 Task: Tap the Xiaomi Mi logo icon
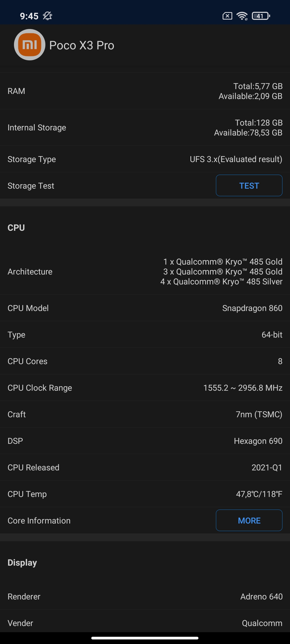coord(30,45)
